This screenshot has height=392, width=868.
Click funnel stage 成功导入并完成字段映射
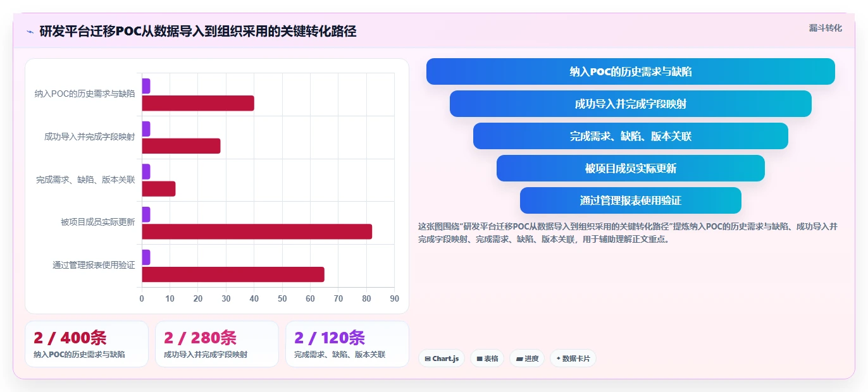[631, 104]
